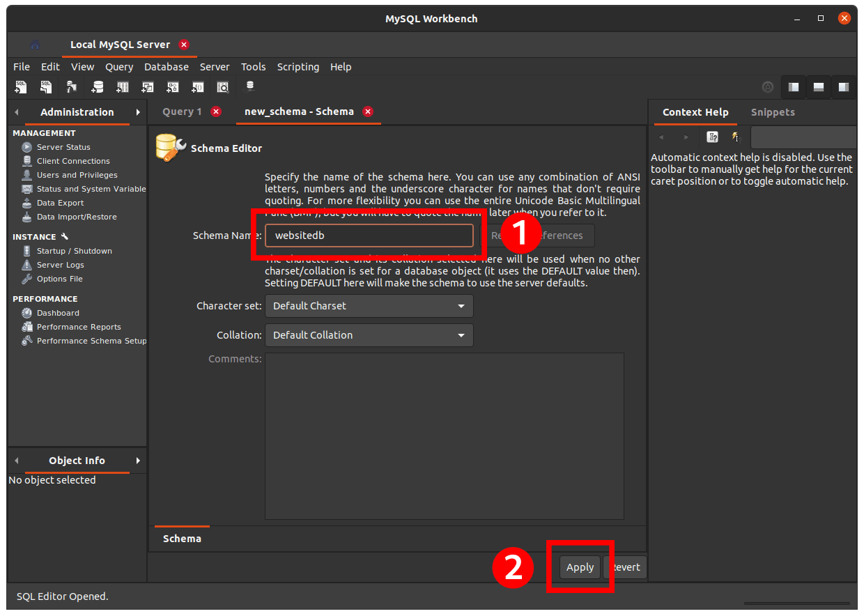864x616 pixels.
Task: Open the Database menu
Action: click(166, 66)
